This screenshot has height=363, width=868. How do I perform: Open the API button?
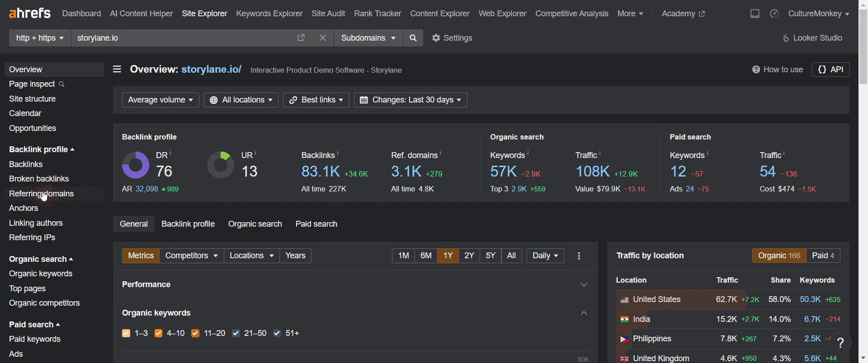click(830, 70)
